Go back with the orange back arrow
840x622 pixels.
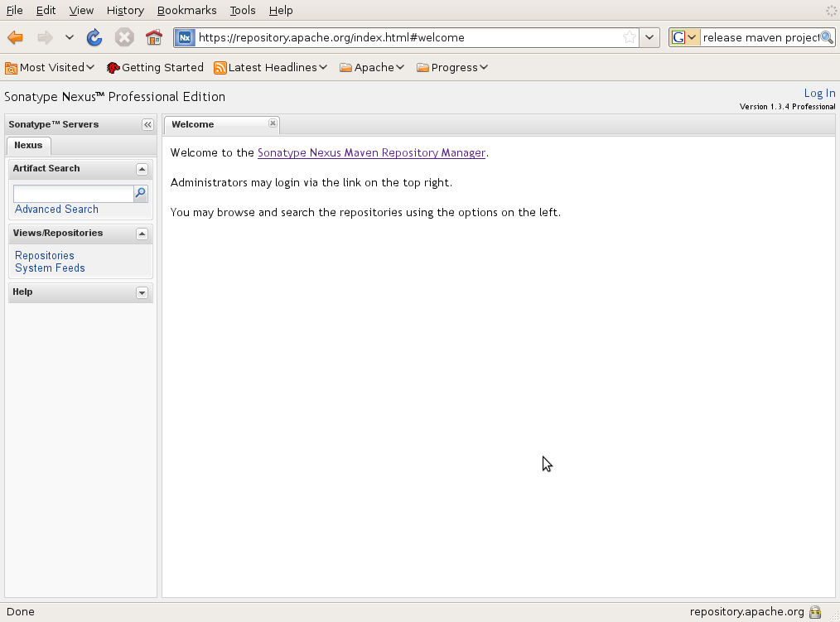15,37
